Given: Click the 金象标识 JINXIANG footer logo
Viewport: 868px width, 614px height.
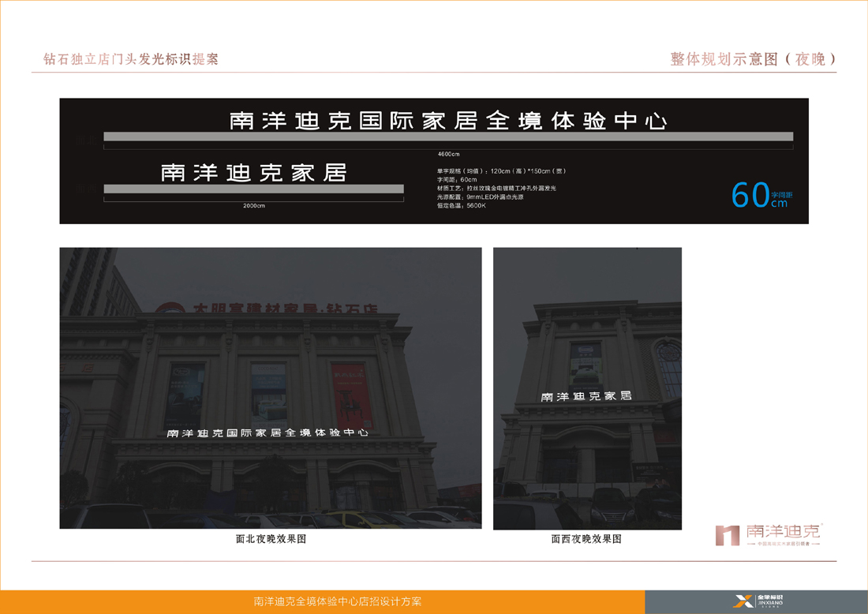Looking at the screenshot, I should (x=758, y=601).
